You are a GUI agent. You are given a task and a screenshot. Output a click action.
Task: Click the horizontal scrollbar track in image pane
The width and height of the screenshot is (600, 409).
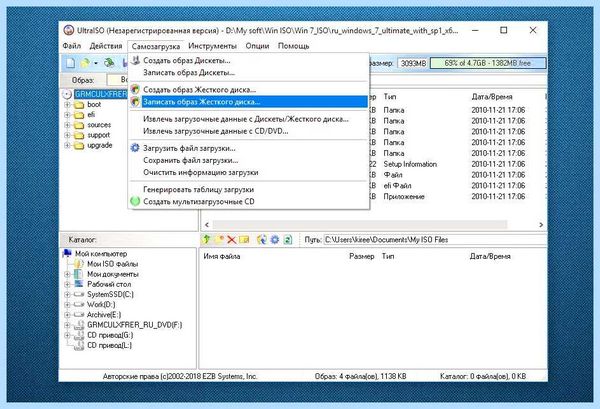tap(360, 225)
